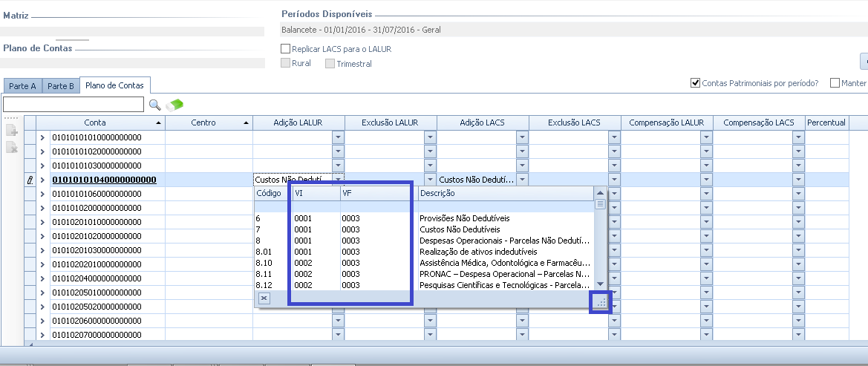
Task: Choose Realização de ativos indedutíveis entry
Action: (478, 252)
